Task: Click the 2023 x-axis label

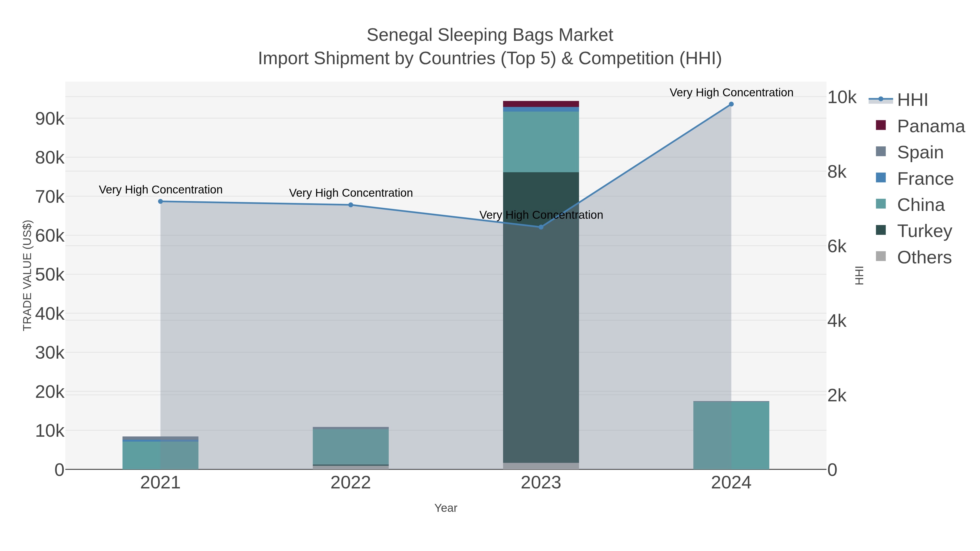Action: coord(541,483)
